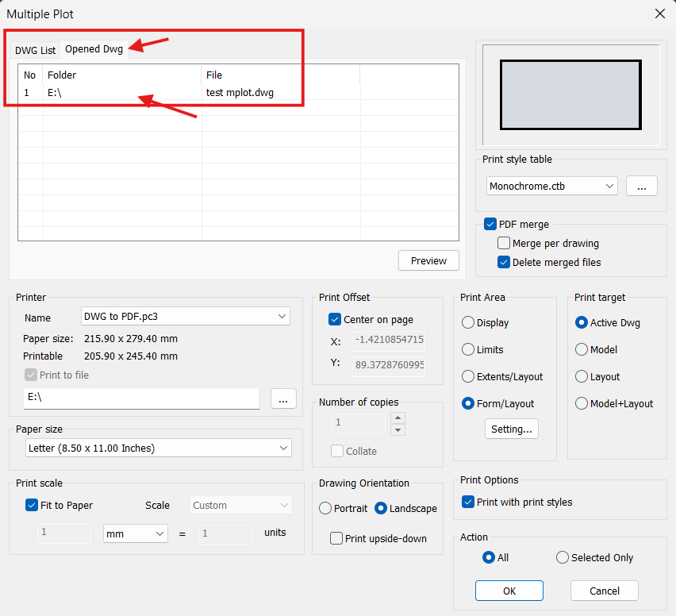Enable Merge per drawing option
Screen dimensions: 676x616
[x=504, y=244]
